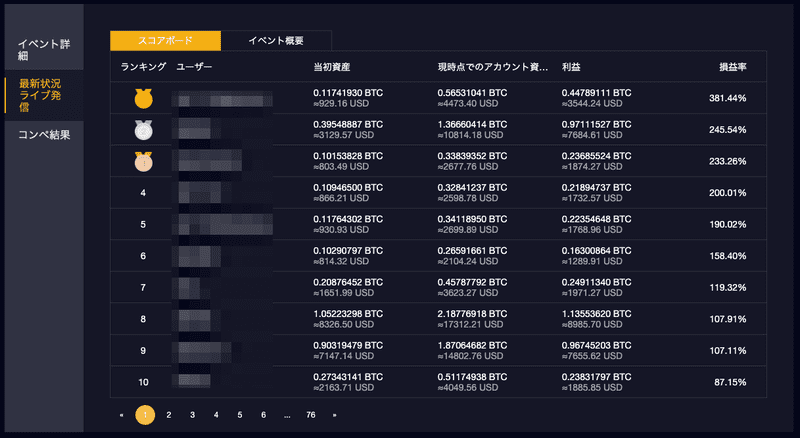Screen dimensions: 800x438
Task: Click current asset 1.36660414 BTC
Action: click(x=472, y=125)
